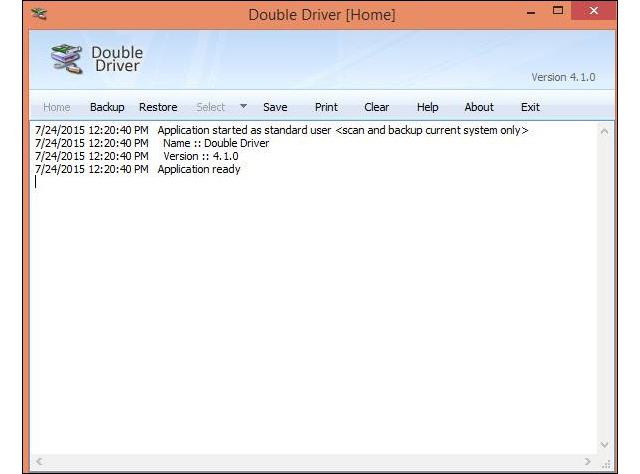Viewport: 640px width, 474px height.
Task: Click the vertical scrollbar down arrow
Action: 604,445
